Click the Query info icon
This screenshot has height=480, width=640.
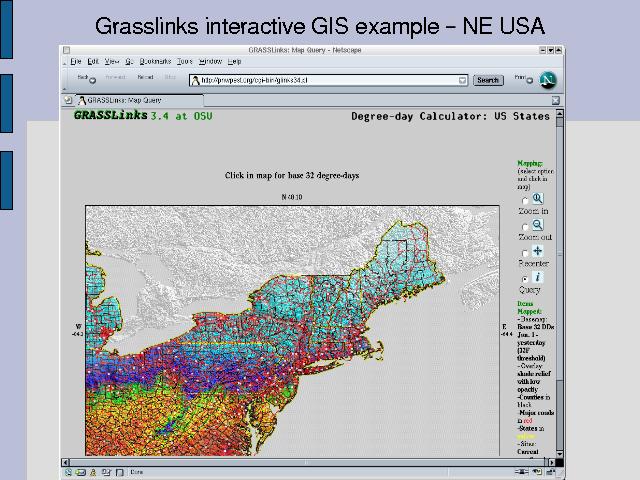(x=537, y=277)
